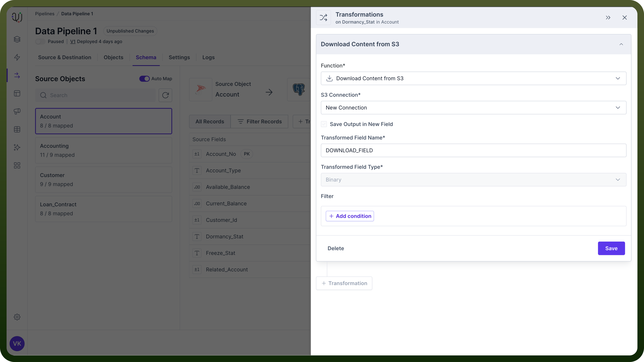Screen dimensions: 644x362
Task: Click the Source Objects search field
Action: click(x=96, y=95)
